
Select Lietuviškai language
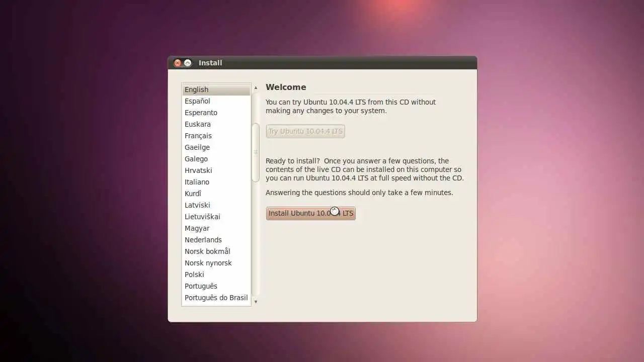[216, 217]
